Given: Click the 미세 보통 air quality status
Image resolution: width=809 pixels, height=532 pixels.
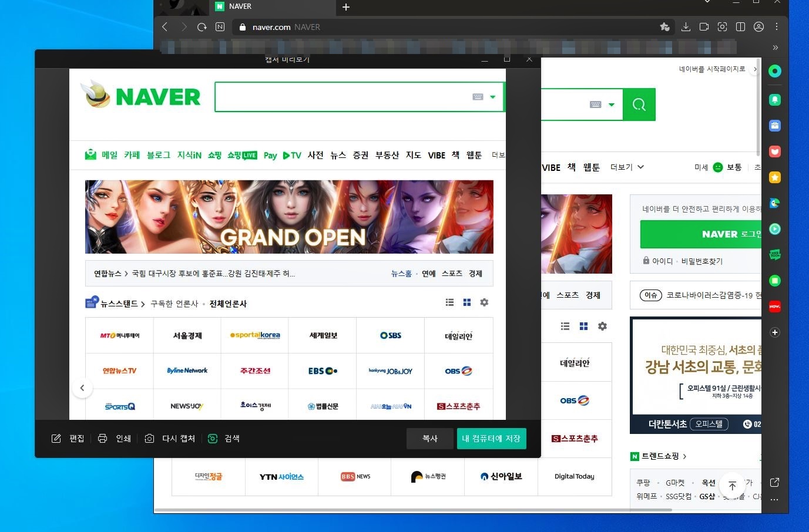Looking at the screenshot, I should [x=718, y=167].
